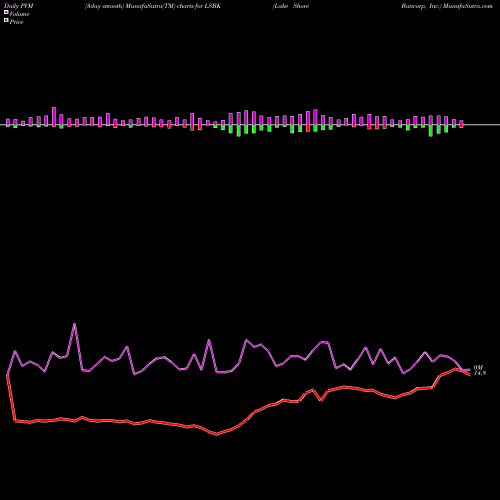
Task: Select the 'Price' legend label
Action: [16, 22]
